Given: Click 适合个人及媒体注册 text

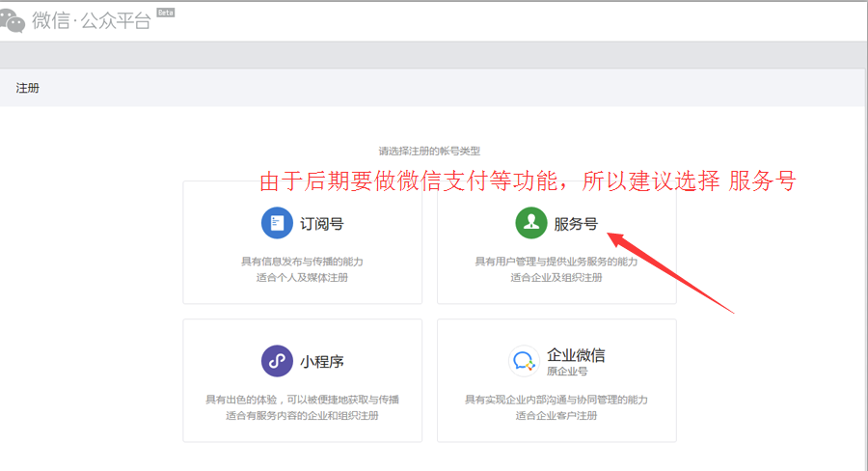Looking at the screenshot, I should point(302,278).
